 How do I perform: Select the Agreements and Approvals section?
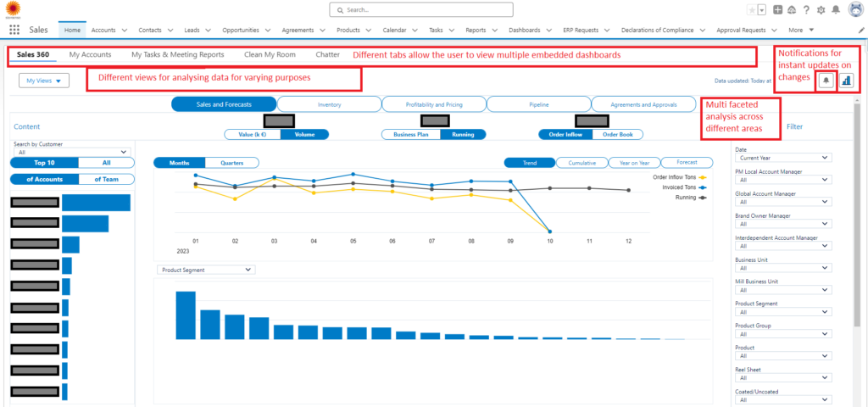643,104
